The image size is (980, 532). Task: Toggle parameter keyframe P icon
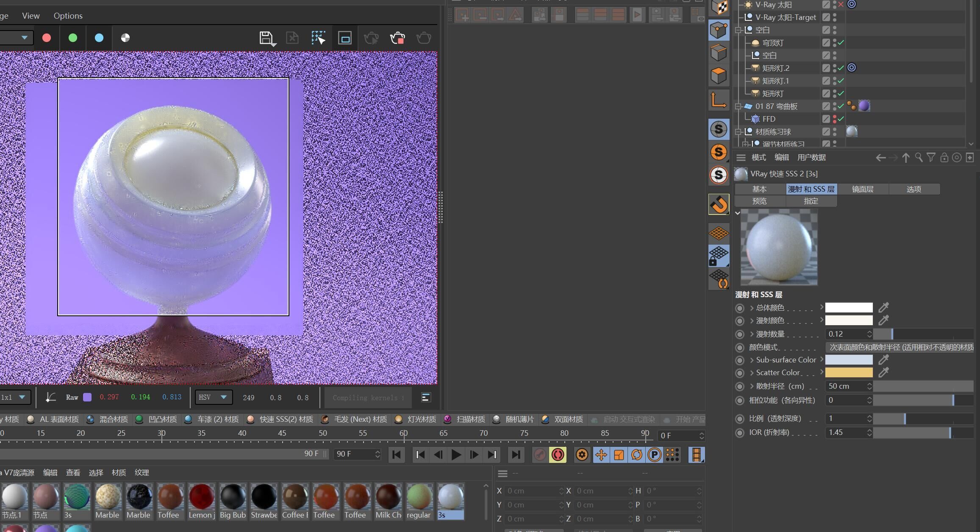click(x=654, y=454)
